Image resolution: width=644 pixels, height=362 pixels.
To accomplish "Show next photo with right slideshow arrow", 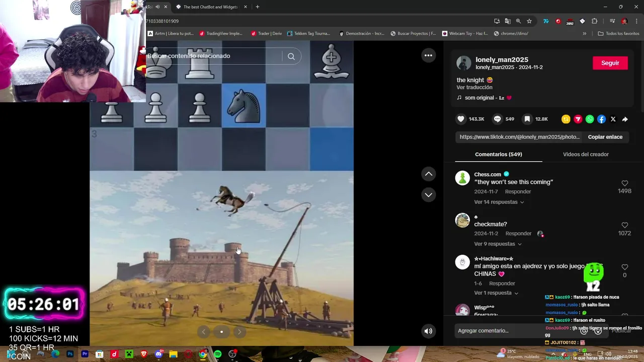I will pyautogui.click(x=239, y=331).
